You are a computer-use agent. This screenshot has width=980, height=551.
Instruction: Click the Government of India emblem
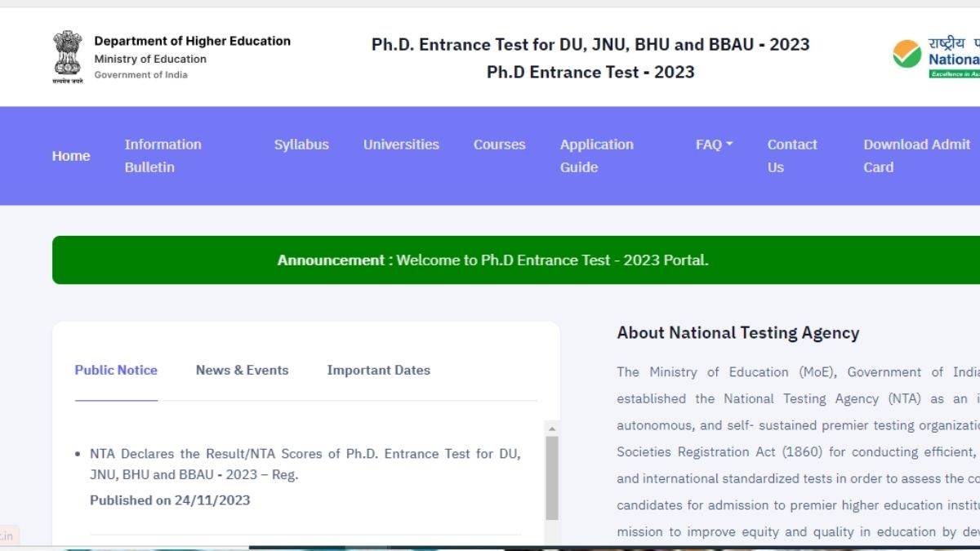(68, 57)
